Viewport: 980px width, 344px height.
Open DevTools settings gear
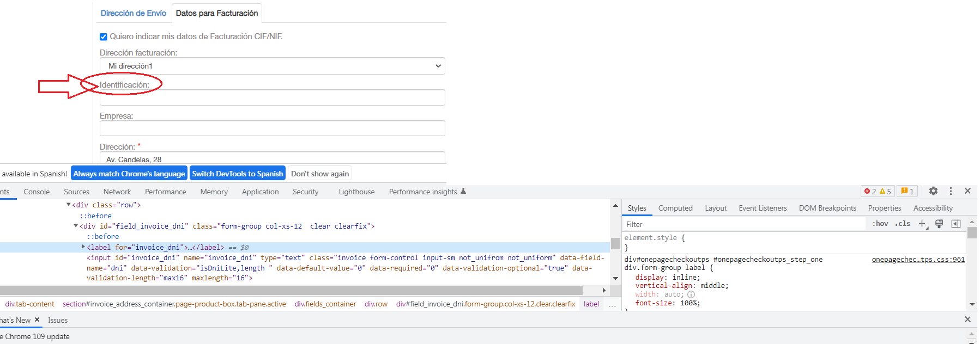(x=933, y=191)
